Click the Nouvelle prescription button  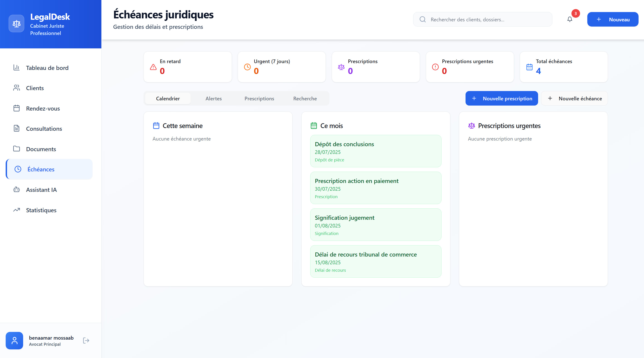pyautogui.click(x=501, y=98)
